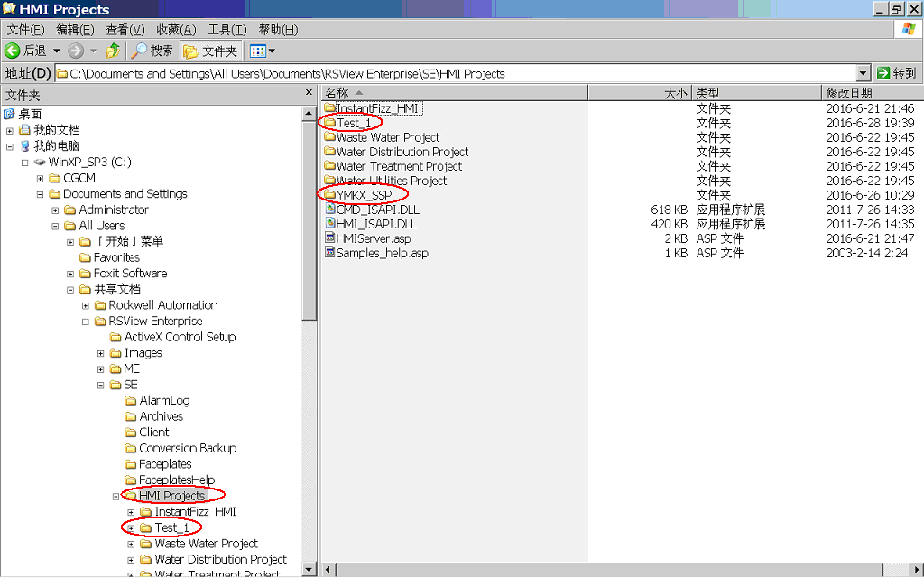Click the Forward arrow icon
Screen dimensions: 924x578
tap(76, 51)
